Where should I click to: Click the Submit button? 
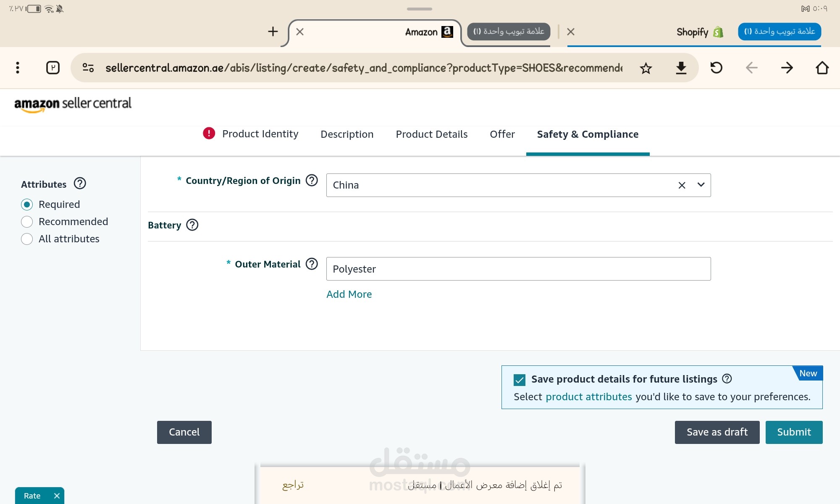(x=794, y=432)
